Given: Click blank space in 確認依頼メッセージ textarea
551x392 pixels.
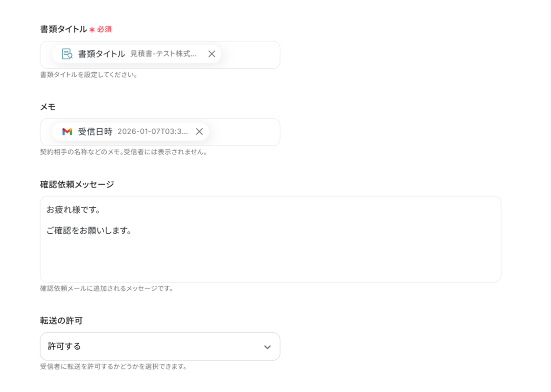Looking at the screenshot, I should click(269, 258).
